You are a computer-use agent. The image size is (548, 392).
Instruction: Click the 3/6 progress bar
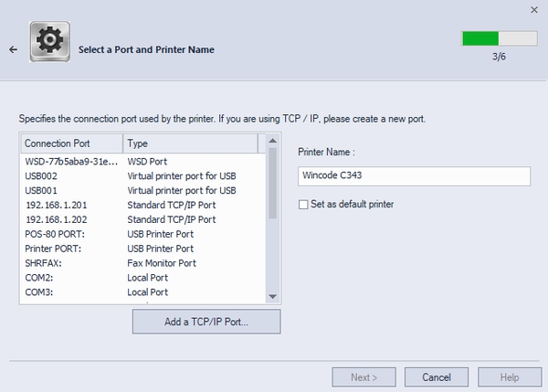click(x=500, y=37)
